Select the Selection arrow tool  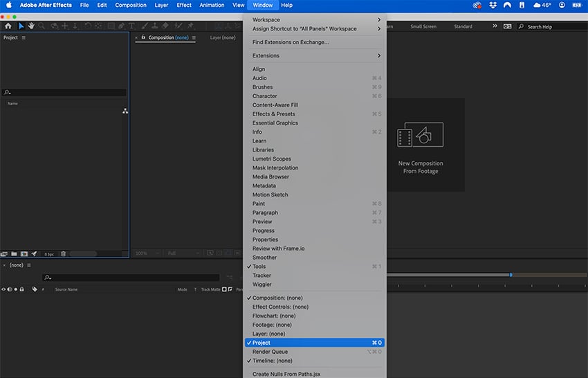[x=21, y=26]
